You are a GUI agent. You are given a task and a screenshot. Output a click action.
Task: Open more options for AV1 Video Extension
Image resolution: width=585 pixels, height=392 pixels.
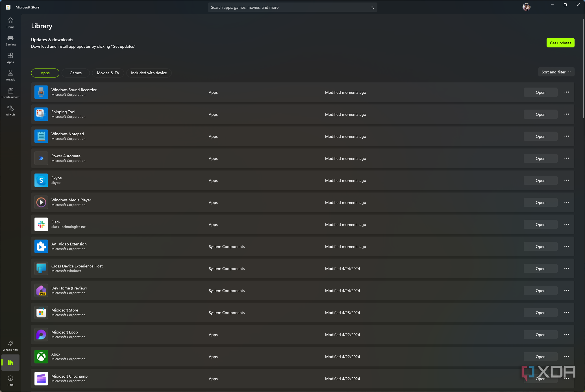tap(567, 247)
